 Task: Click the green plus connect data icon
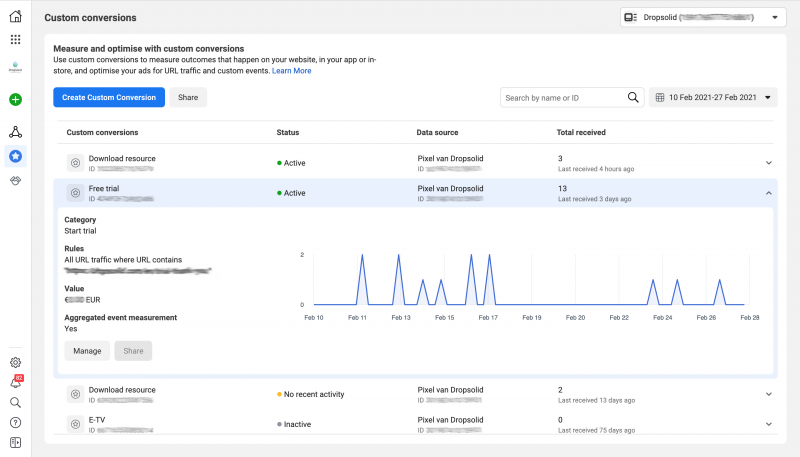pos(15,99)
